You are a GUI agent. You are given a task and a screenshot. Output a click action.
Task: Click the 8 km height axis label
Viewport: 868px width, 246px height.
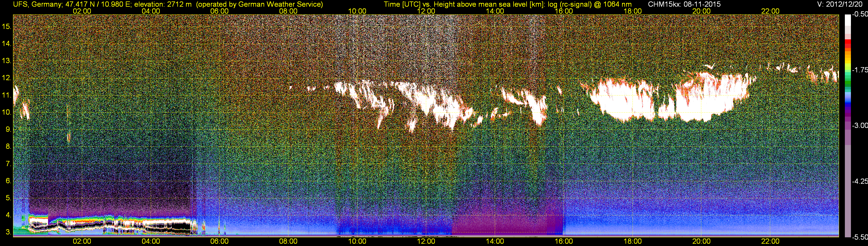[8, 146]
